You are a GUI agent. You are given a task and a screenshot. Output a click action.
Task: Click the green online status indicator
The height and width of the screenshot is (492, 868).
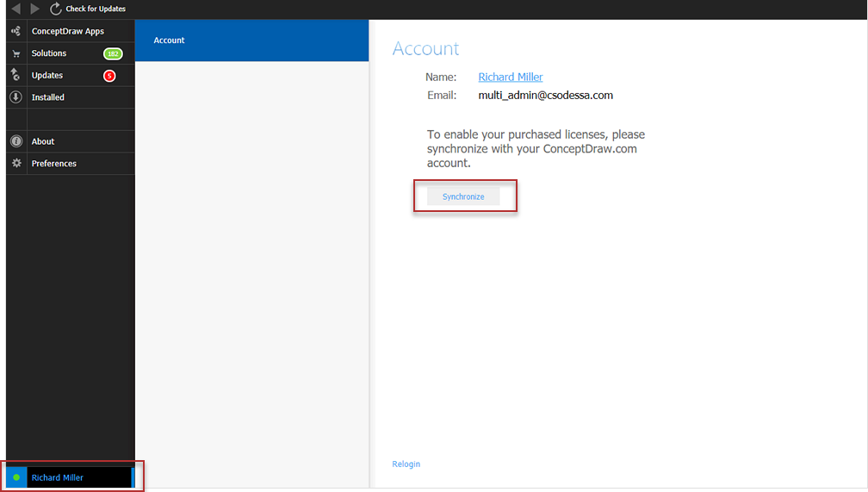click(16, 477)
